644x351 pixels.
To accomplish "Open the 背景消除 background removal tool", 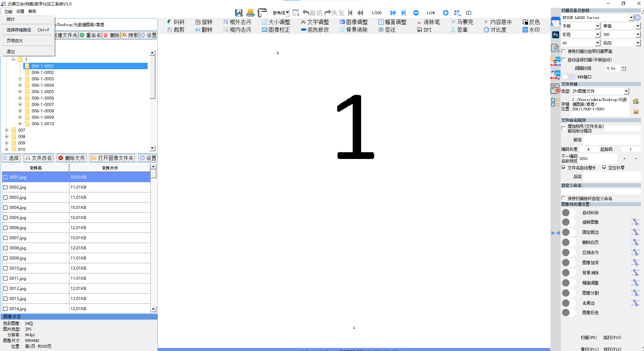I will point(353,30).
